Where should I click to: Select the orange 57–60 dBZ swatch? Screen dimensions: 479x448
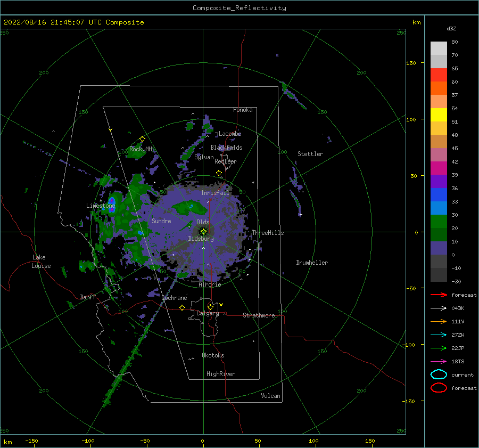pyautogui.click(x=439, y=88)
